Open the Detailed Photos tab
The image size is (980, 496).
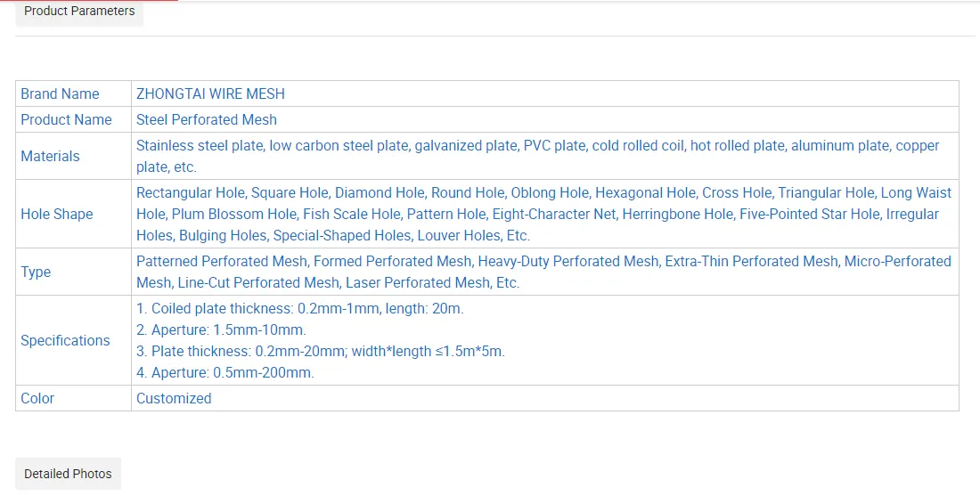68,474
